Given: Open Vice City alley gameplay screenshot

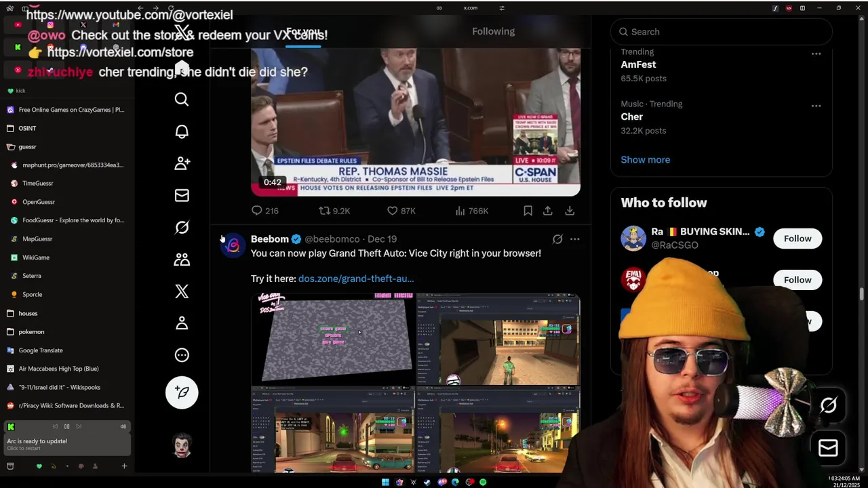Looking at the screenshot, I should tap(498, 340).
